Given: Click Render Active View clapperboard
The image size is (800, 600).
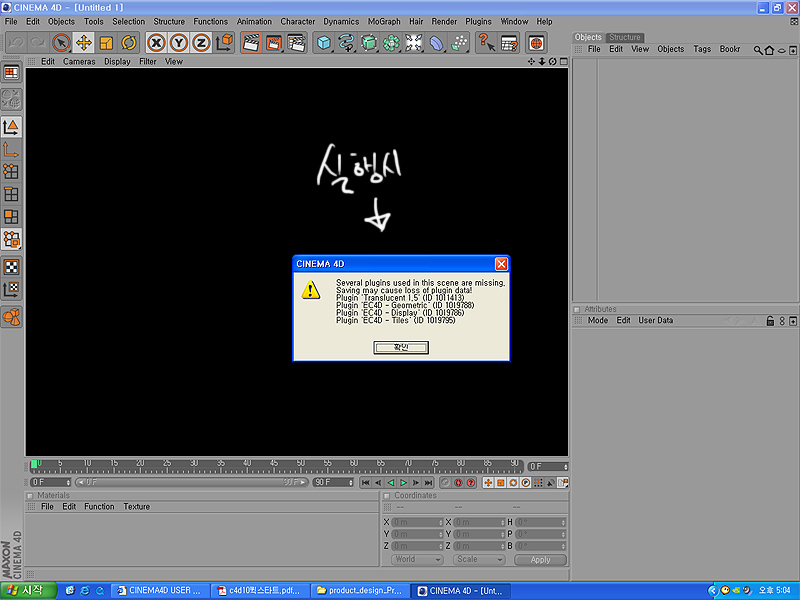Looking at the screenshot, I should (251, 43).
